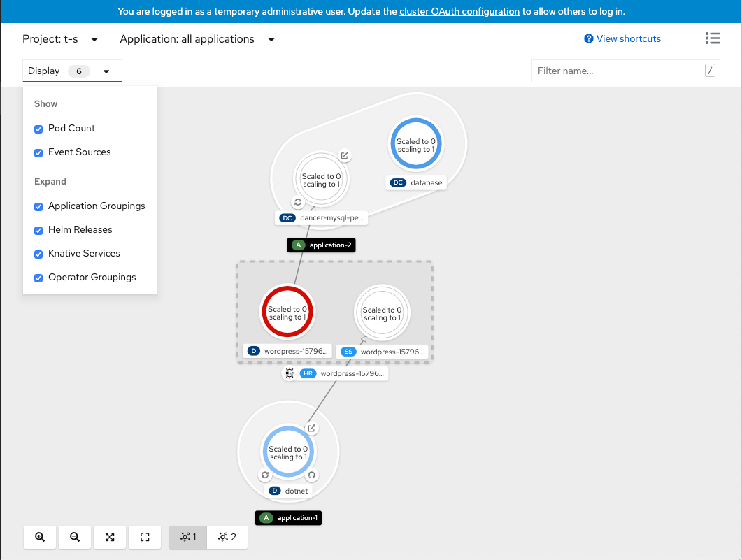Uncheck Event Sources checkbox
Viewport: 742px width, 560px height.
tap(38, 153)
